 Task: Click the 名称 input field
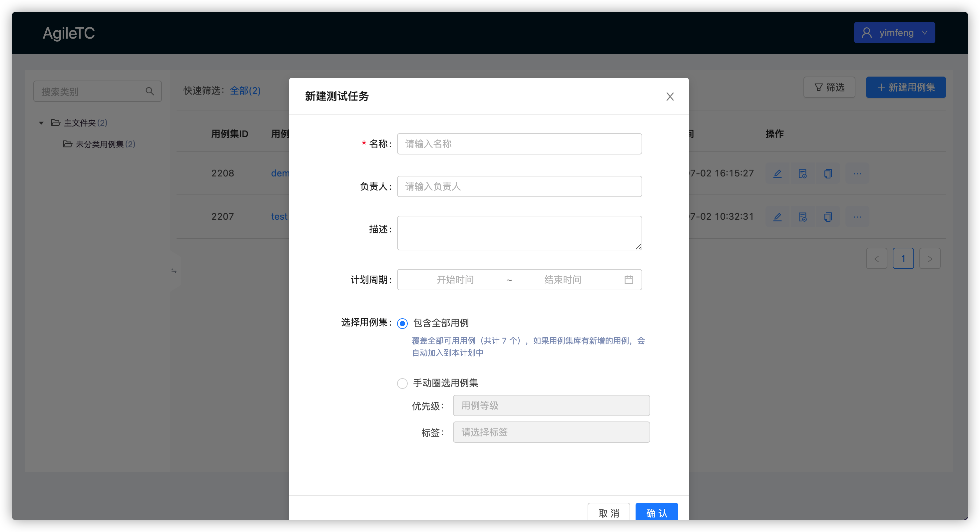[x=519, y=144]
